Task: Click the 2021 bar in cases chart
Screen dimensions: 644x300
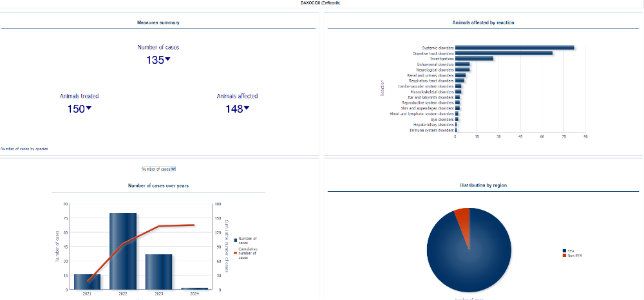Action: (87, 282)
